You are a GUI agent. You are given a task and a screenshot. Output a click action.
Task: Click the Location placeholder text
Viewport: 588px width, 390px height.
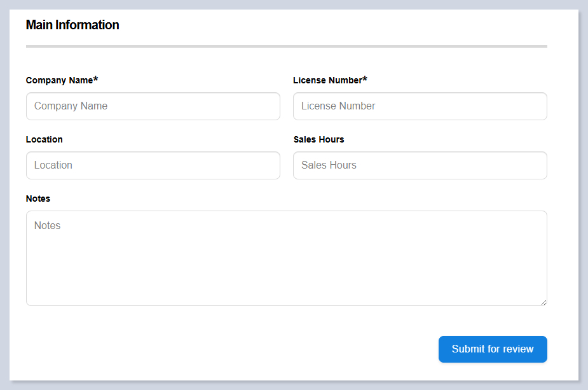click(x=53, y=165)
